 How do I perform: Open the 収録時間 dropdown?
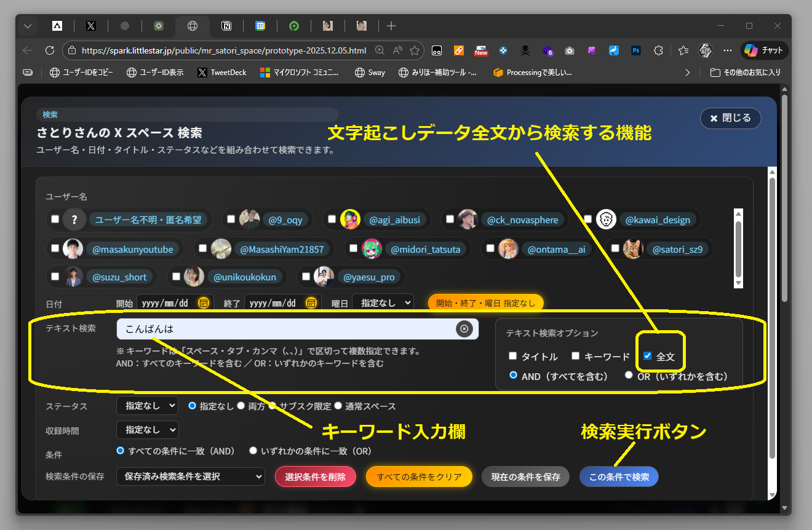tap(146, 430)
